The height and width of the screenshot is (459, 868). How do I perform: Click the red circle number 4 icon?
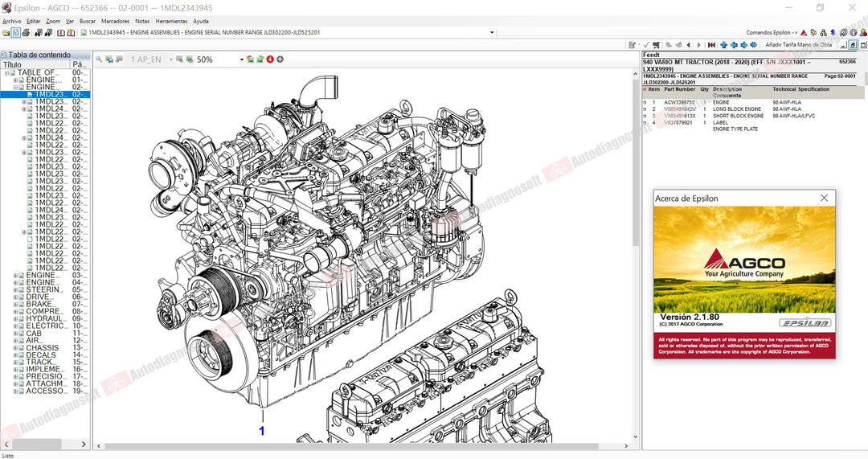270,59
